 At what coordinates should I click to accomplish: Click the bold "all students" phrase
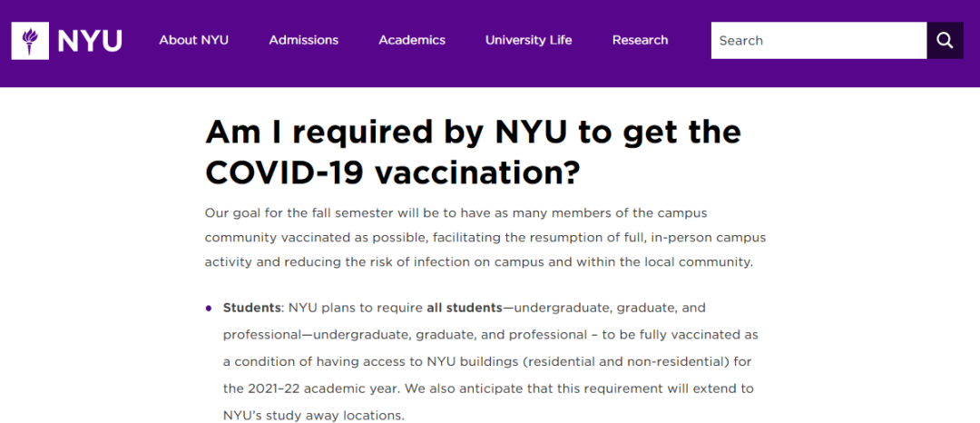[462, 308]
